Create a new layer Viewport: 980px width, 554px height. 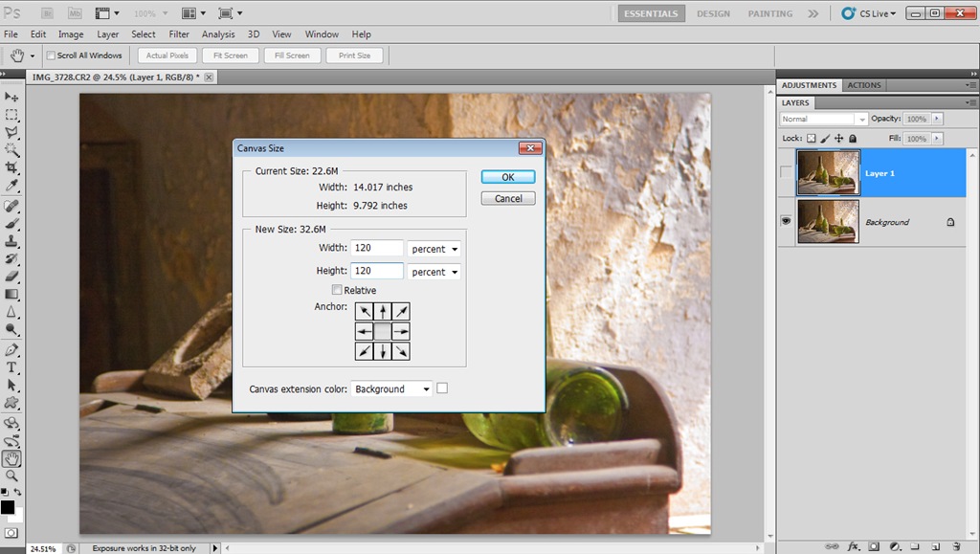tap(934, 546)
